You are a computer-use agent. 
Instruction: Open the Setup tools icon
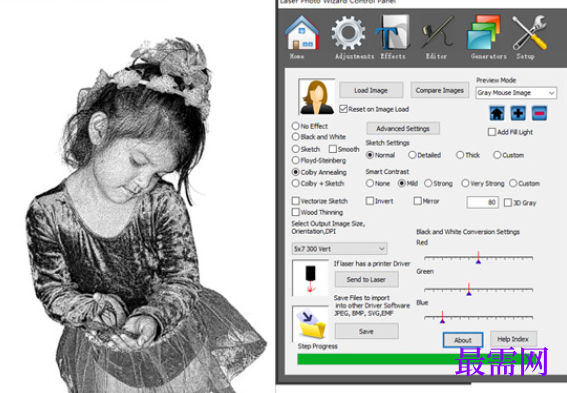529,33
